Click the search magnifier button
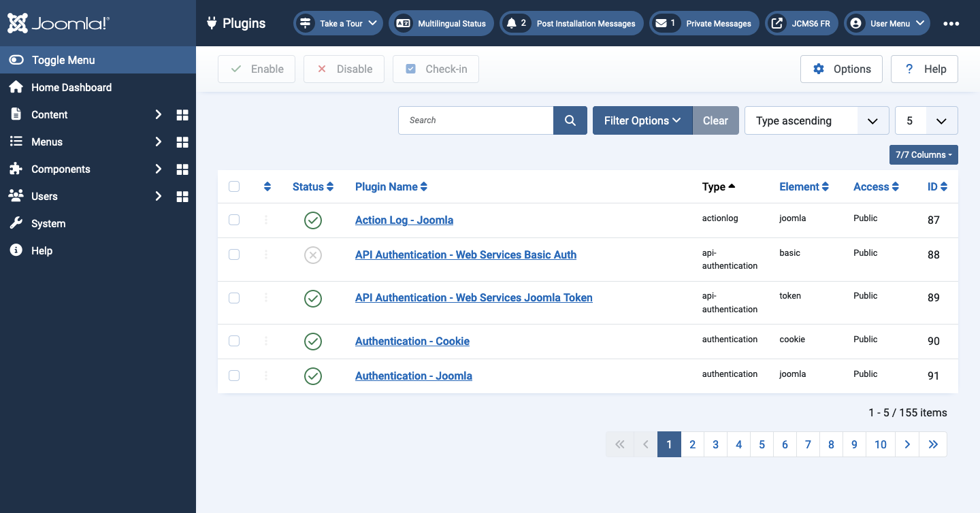Viewport: 980px width, 513px height. point(570,120)
